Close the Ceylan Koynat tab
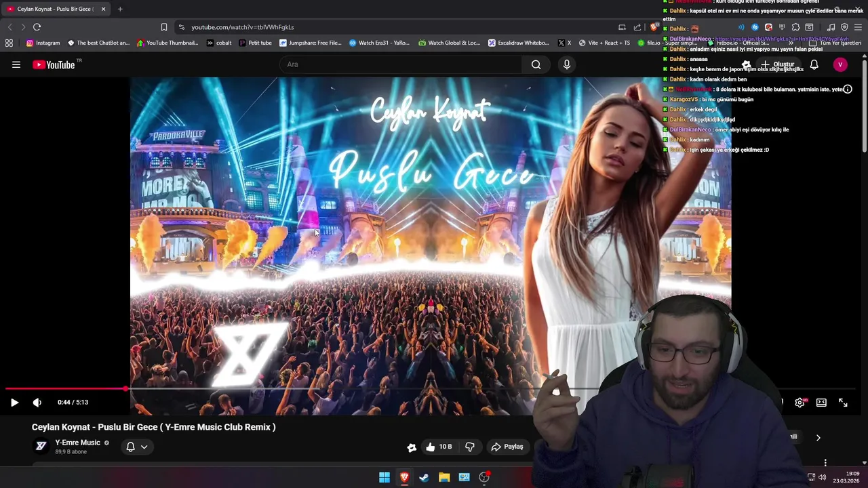This screenshot has width=868, height=488. tap(103, 9)
